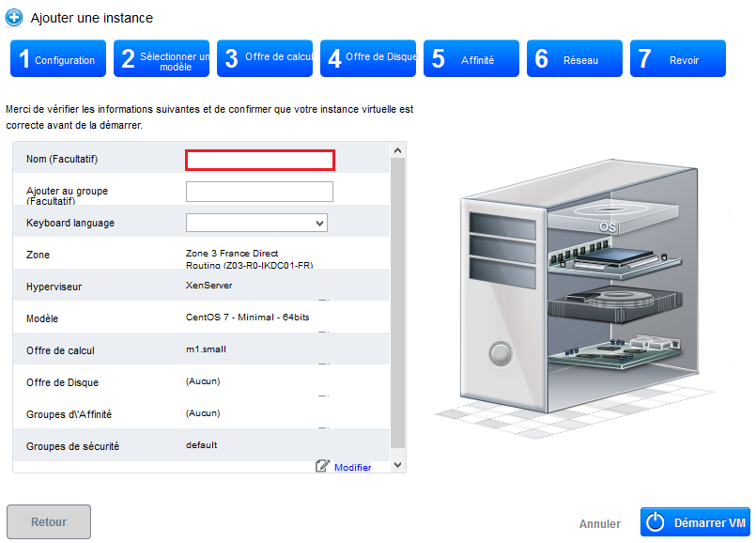Click the power icon on Démarrer VM
756x543 pixels.
(x=656, y=523)
